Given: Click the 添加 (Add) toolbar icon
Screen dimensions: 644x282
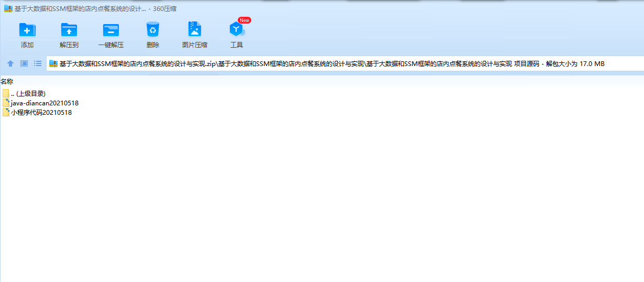Looking at the screenshot, I should pos(27,30).
